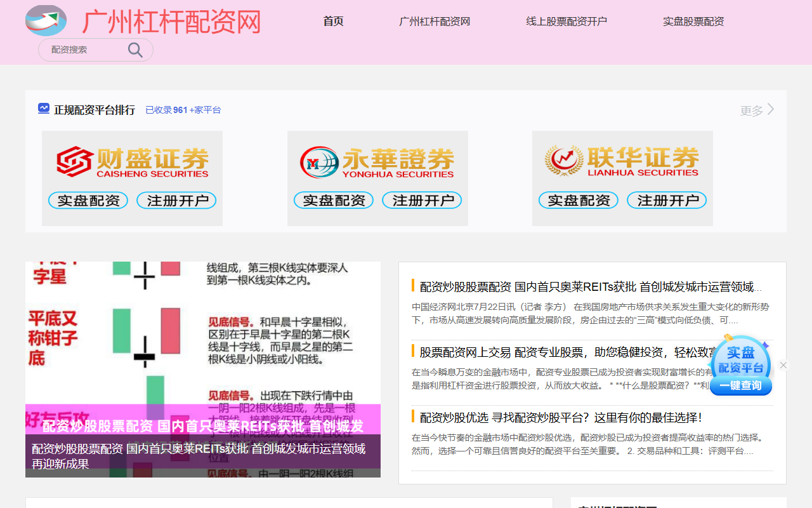Open the 线上股票配资开户 menu item
812x508 pixels.
click(566, 22)
